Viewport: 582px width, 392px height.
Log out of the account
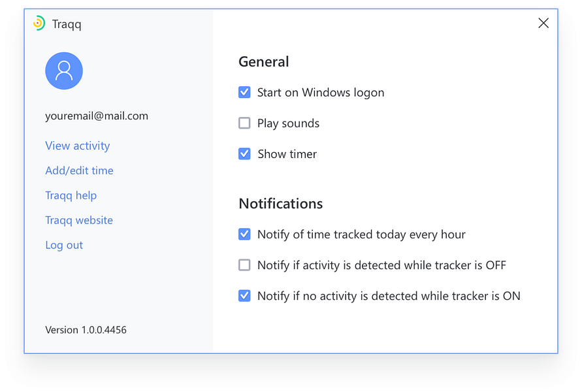64,245
